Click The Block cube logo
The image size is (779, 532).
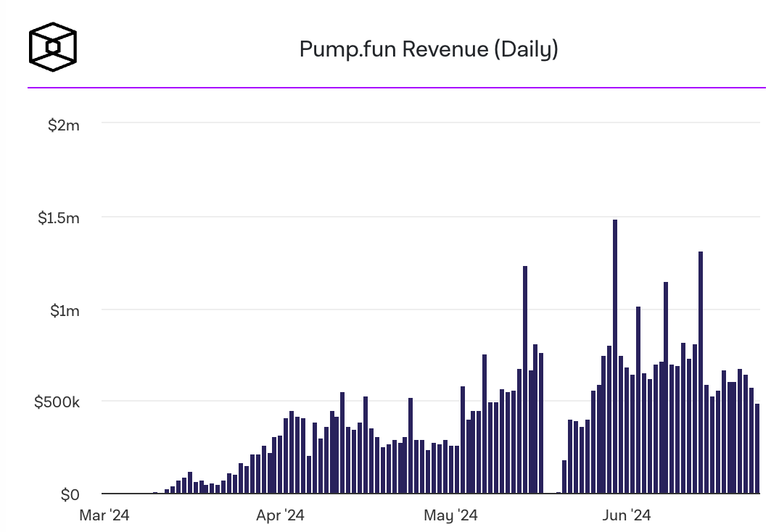[52, 48]
